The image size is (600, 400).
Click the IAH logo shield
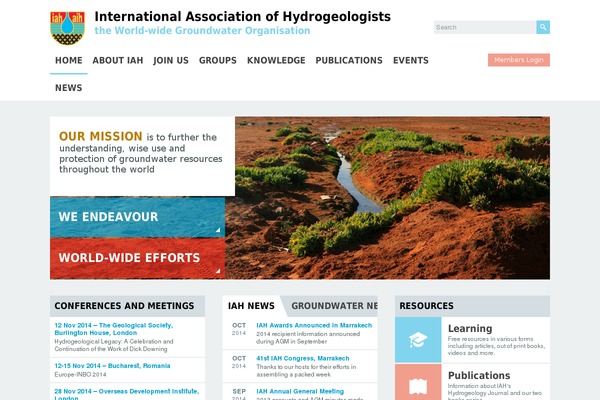coord(67,28)
